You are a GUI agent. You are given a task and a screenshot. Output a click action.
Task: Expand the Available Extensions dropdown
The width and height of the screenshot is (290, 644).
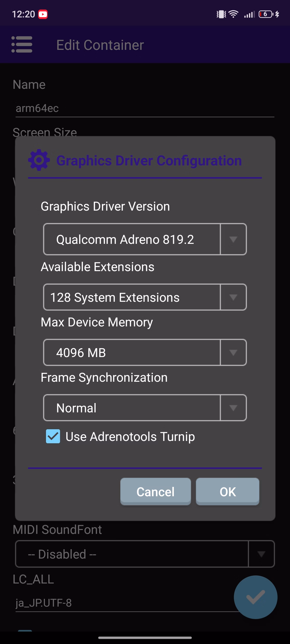[145, 297]
